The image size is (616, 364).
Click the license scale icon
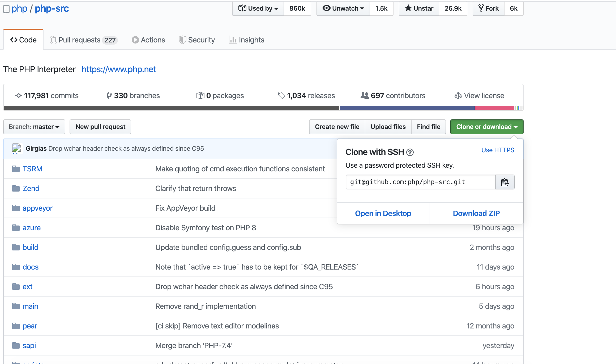[458, 96]
